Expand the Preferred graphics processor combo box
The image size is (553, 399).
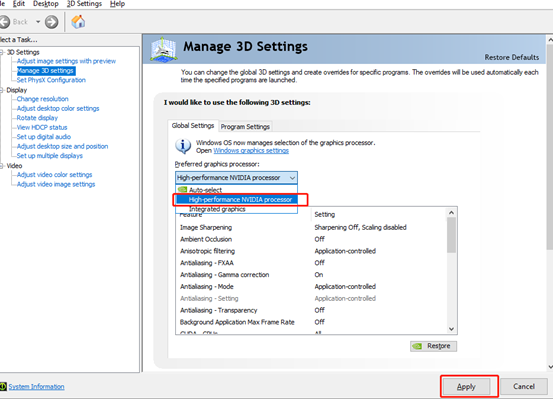click(x=236, y=177)
